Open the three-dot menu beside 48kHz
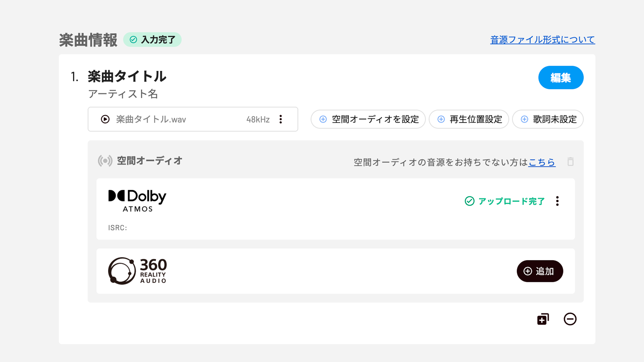 [x=281, y=119]
